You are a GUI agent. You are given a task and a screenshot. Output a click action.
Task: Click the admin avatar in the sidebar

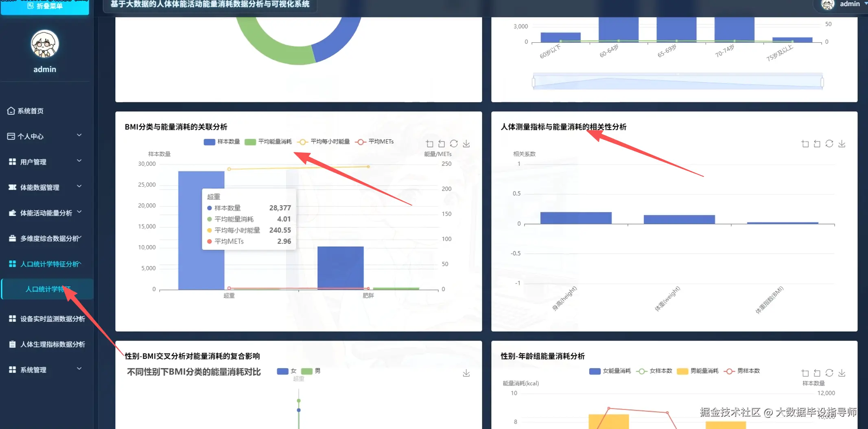click(45, 44)
